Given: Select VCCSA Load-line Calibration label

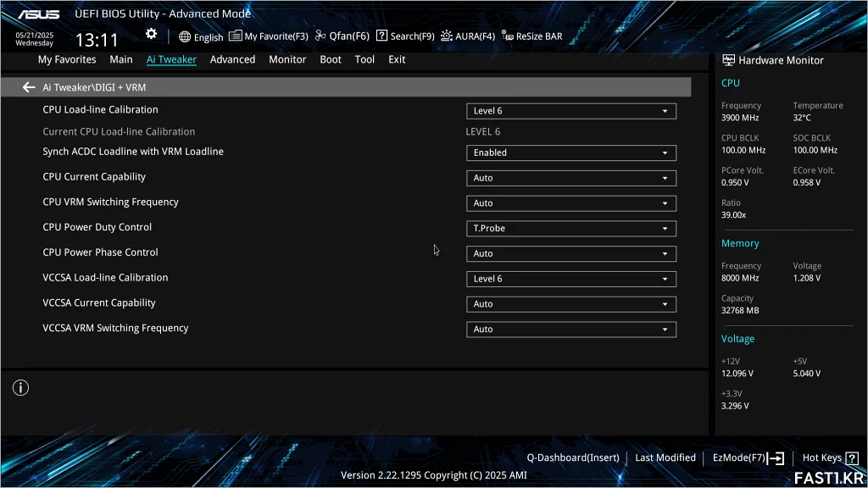Looking at the screenshot, I should [x=105, y=278].
